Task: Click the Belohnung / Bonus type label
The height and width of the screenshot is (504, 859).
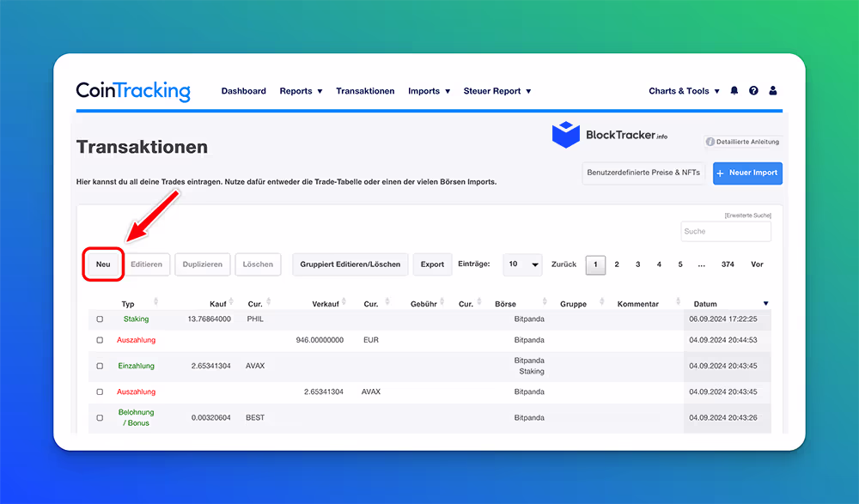Action: click(x=136, y=417)
